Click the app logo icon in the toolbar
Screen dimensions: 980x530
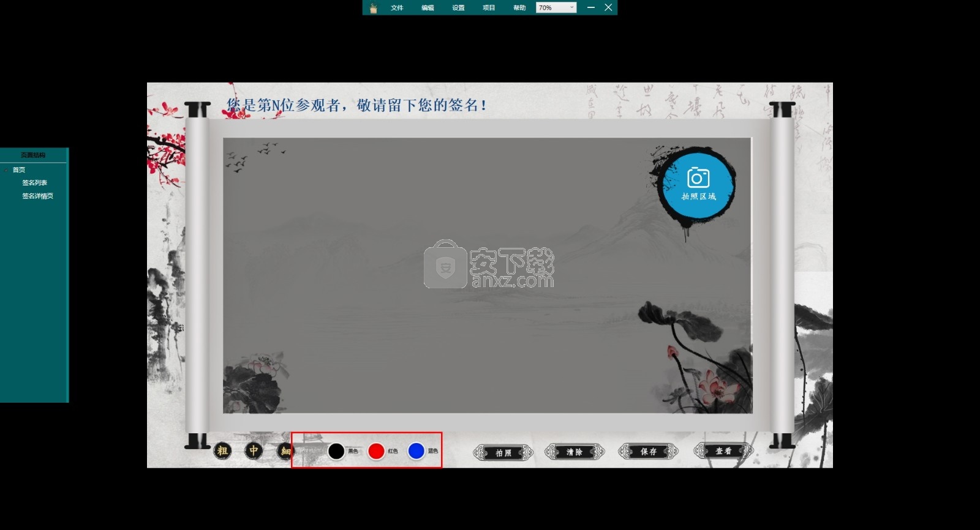tap(373, 7)
